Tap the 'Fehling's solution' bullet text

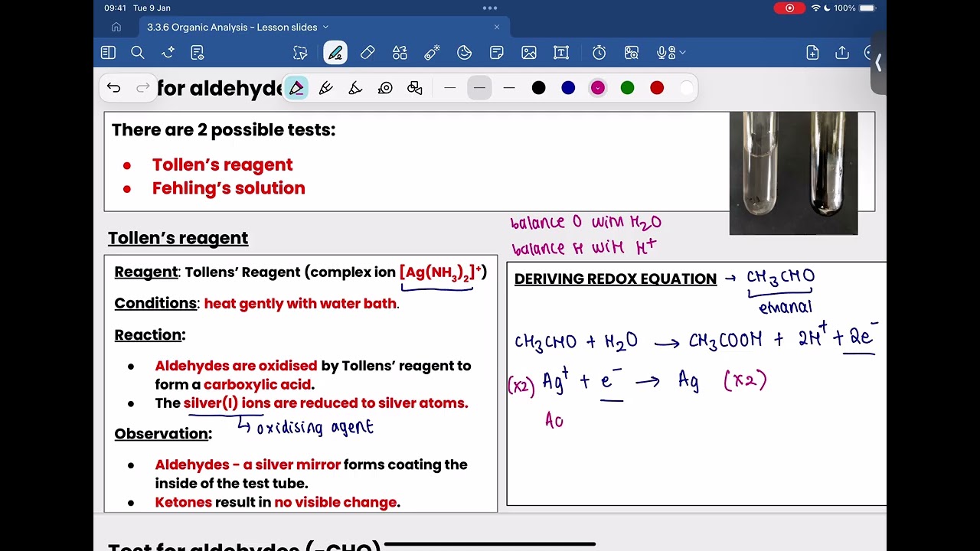tap(228, 187)
